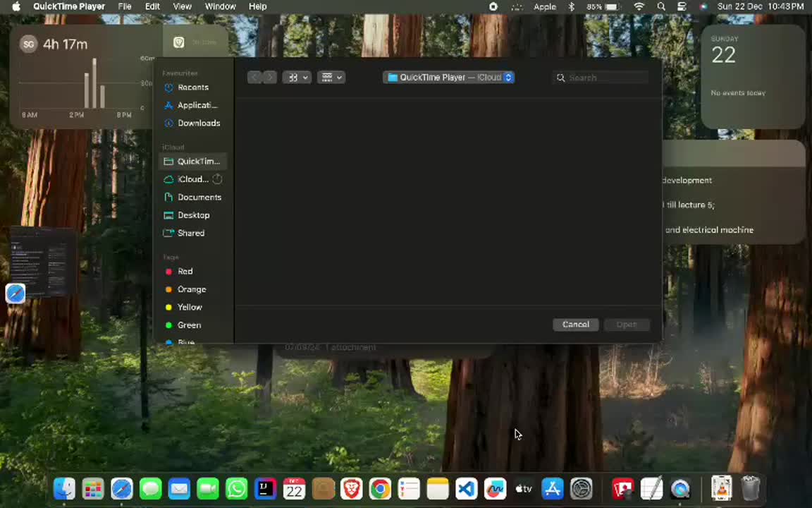Open Control Center in menu bar
The image size is (812, 508).
(x=682, y=6)
